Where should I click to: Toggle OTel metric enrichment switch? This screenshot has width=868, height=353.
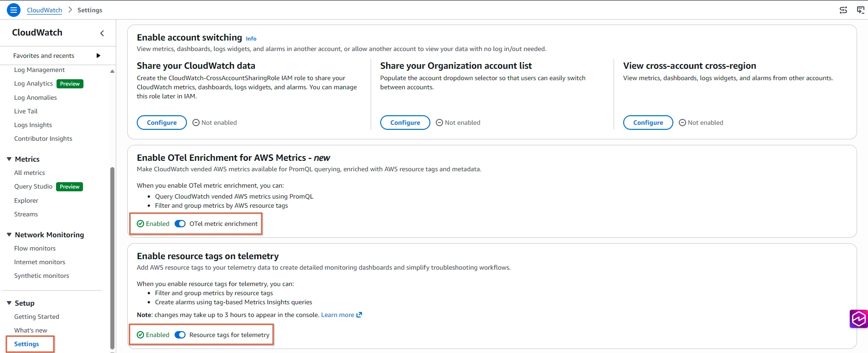pos(180,224)
